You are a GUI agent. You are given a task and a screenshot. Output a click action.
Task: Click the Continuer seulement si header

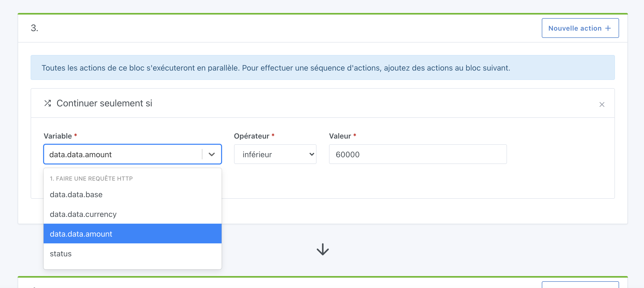pyautogui.click(x=104, y=103)
